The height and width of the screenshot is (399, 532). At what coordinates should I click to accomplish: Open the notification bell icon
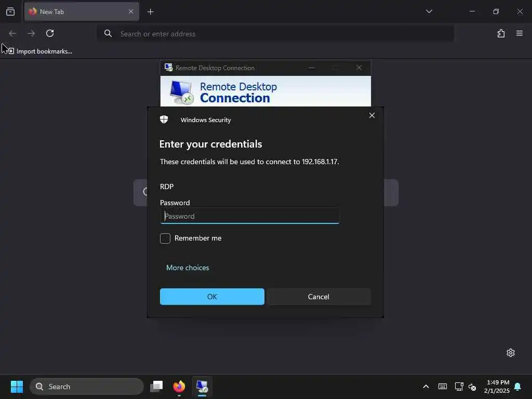tap(518, 387)
